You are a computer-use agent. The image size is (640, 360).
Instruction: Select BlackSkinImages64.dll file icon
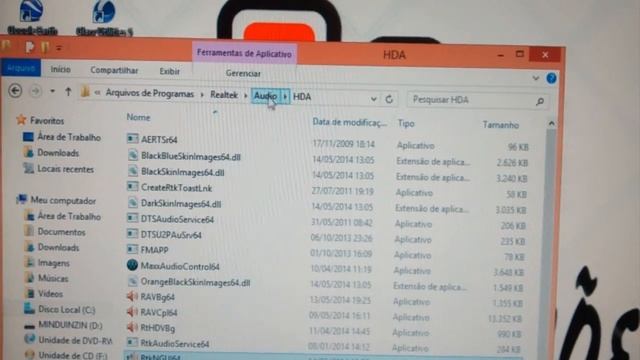coord(133,171)
